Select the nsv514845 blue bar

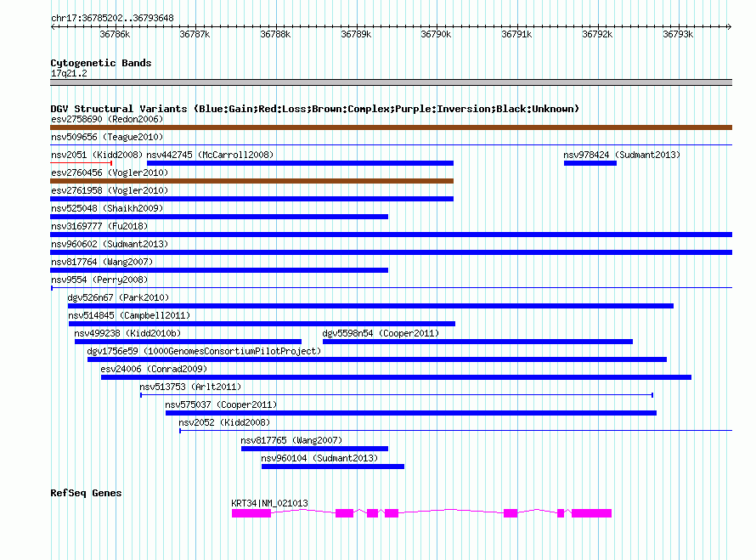pyautogui.click(x=262, y=324)
